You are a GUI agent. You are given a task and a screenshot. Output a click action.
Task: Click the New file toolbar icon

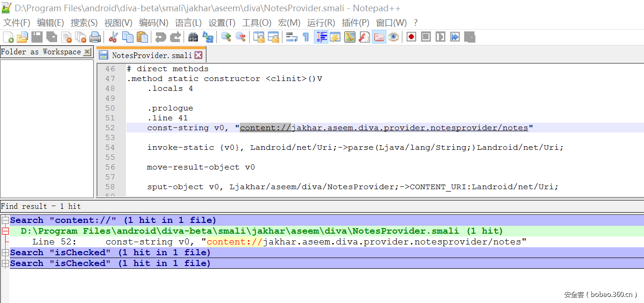coord(8,37)
